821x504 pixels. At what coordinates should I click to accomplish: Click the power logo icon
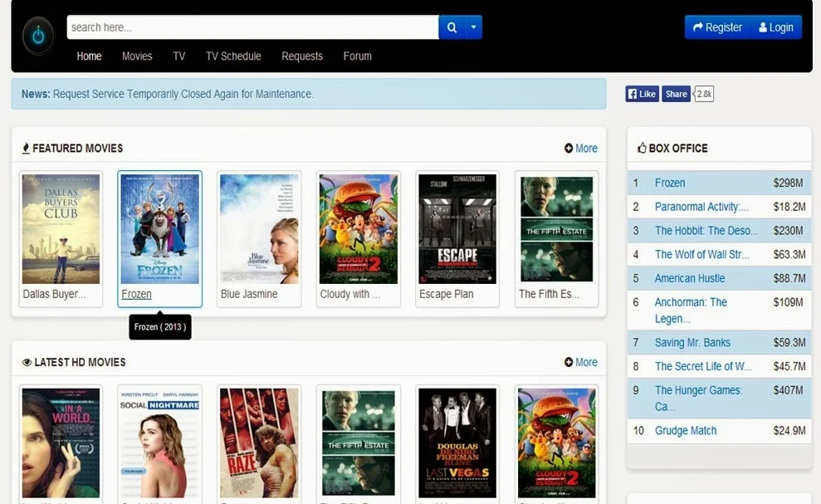point(38,36)
